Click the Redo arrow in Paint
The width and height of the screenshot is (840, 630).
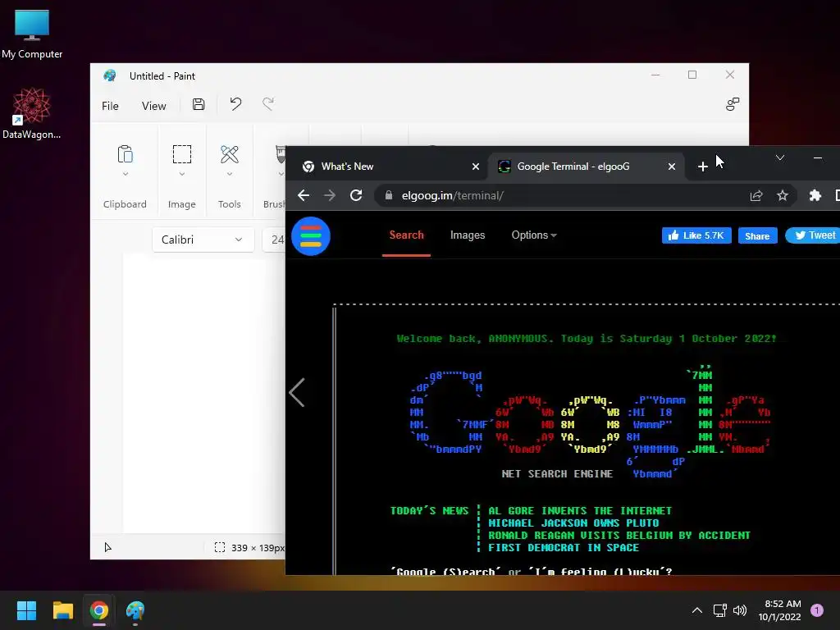[x=268, y=104]
